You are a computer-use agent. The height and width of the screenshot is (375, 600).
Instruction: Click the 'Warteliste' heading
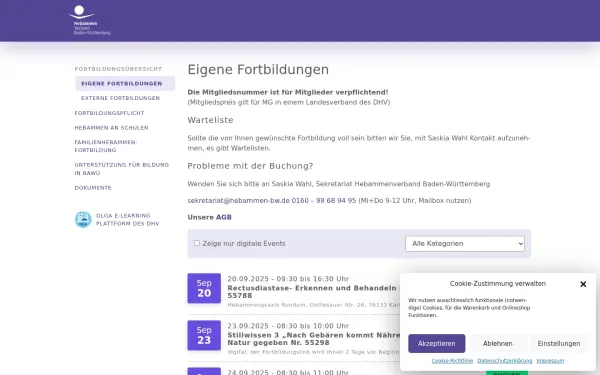tap(210, 120)
